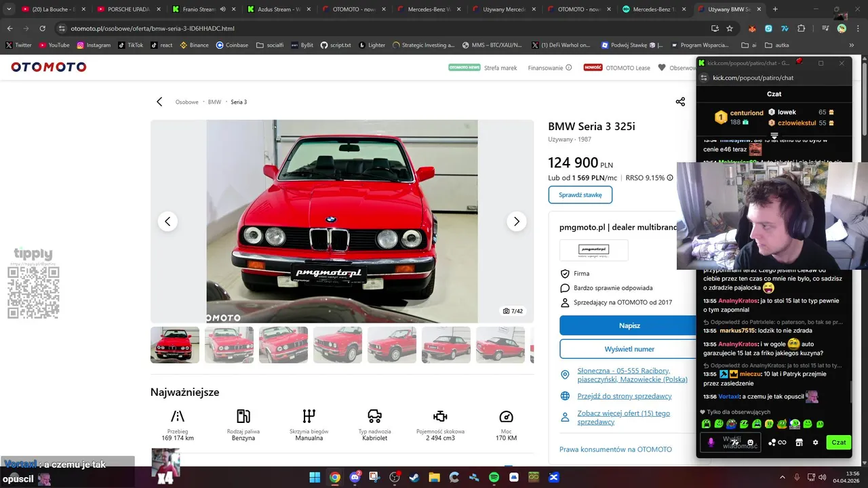Viewport: 868px width, 488px height.
Task: Switch to La Bouche YouTube tab
Action: click(x=53, y=9)
